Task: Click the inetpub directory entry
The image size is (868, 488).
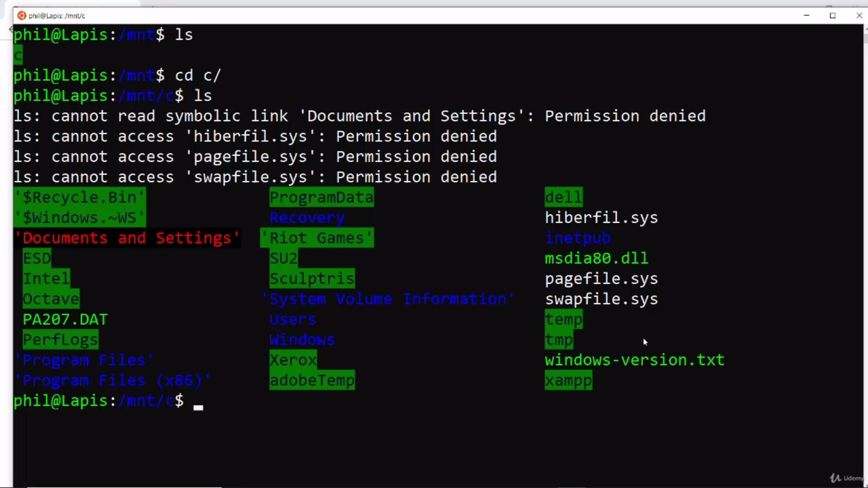Action: click(577, 238)
